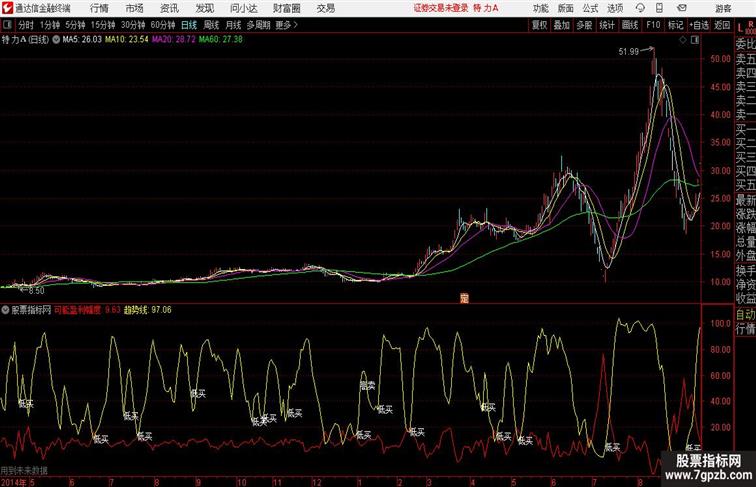Image resolution: width=756 pixels, height=487 pixels.
Task: Switch to 30分钟 period
Action: (x=133, y=25)
